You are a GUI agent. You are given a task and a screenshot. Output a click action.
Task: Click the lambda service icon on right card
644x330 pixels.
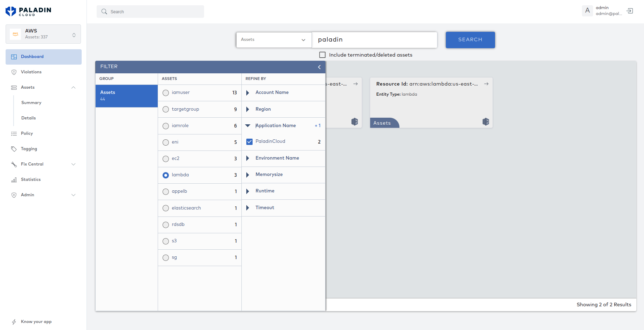(x=486, y=122)
